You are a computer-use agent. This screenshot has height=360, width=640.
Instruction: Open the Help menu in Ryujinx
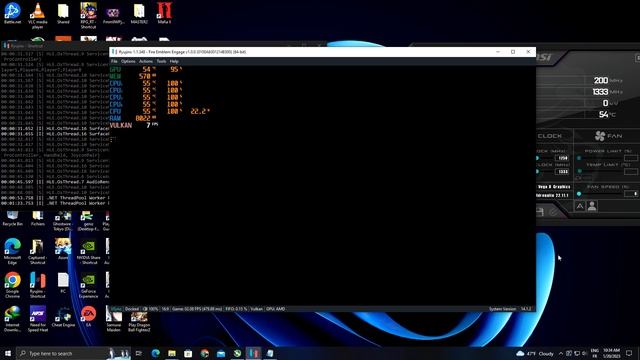click(x=174, y=61)
